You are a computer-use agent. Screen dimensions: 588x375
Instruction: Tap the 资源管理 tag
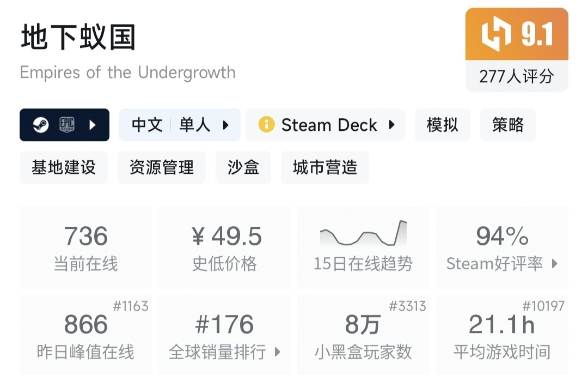(162, 167)
